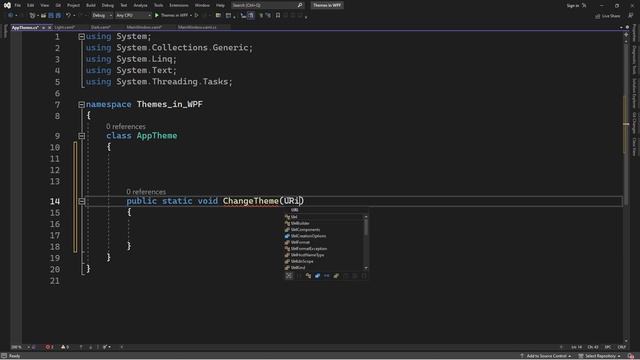Image resolution: width=640 pixels, height=360 pixels.
Task: Click the editor vertical scrollbar
Action: [626, 188]
